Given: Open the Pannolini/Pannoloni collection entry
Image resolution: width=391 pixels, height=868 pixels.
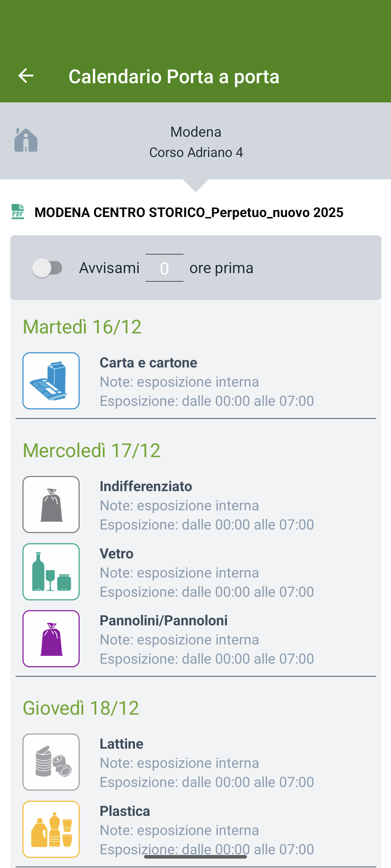Looking at the screenshot, I should tap(206, 639).
